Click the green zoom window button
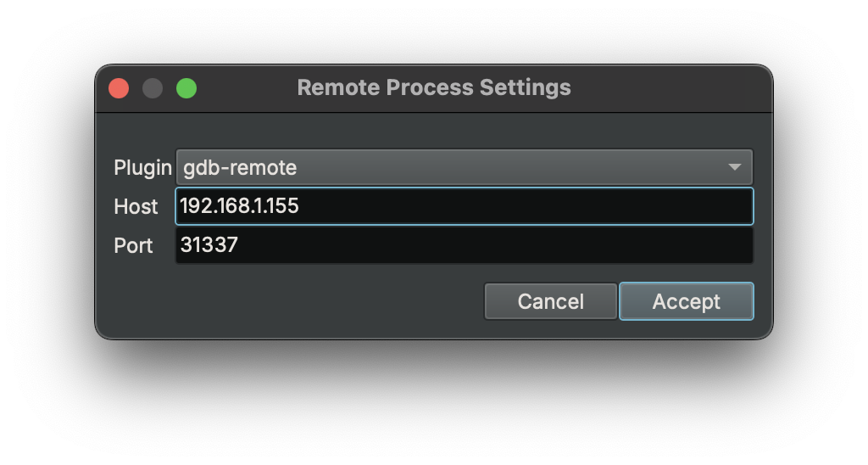 [186, 88]
